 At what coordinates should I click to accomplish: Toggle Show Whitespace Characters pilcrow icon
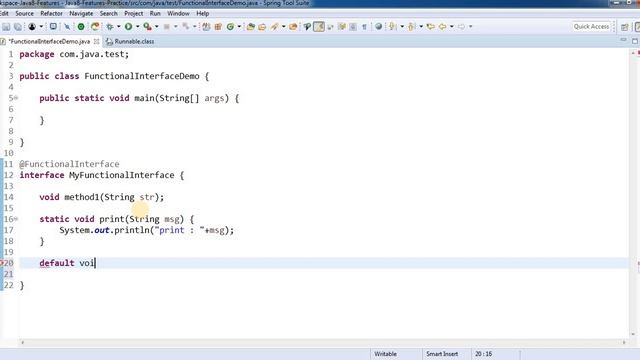(364, 27)
